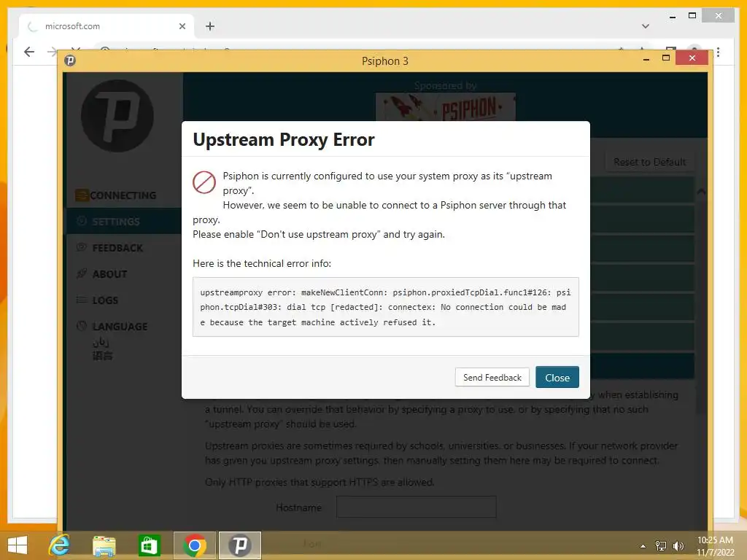Image resolution: width=747 pixels, height=560 pixels.
Task: Close the Upstream Proxy Error dialog
Action: point(557,377)
